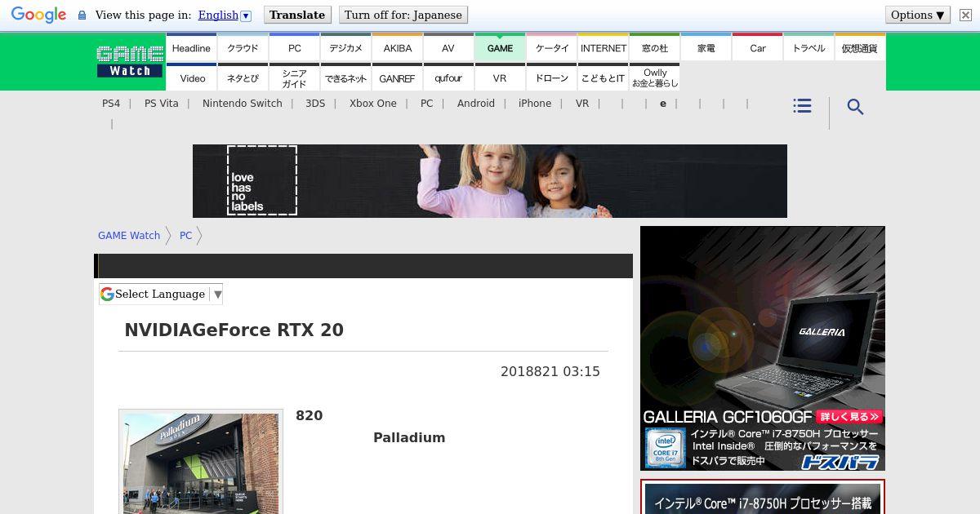980x514 pixels.
Task: Open the GANREF tab
Action: [x=398, y=78]
